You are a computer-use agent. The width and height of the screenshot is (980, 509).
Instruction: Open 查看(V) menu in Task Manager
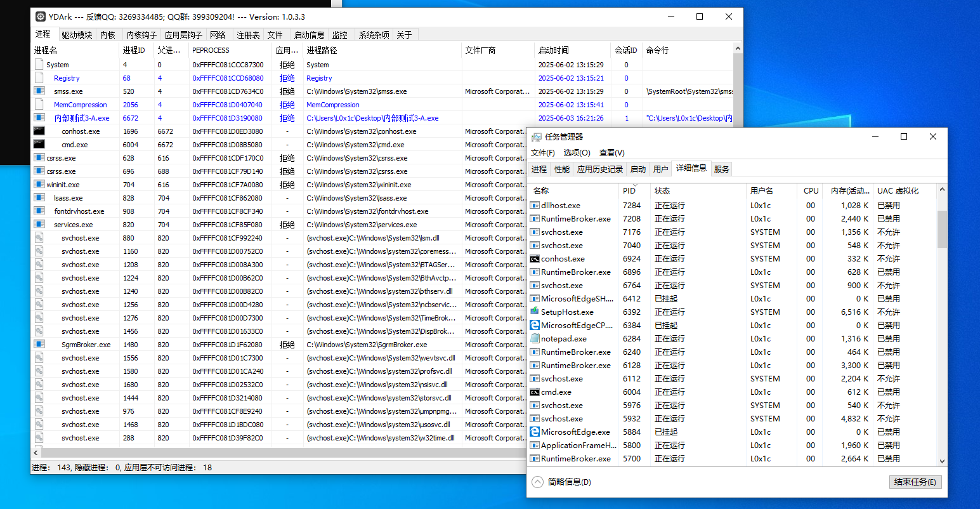pos(612,152)
